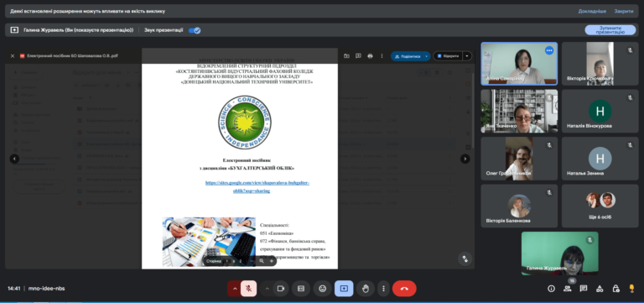Open more call options menu
The width and height of the screenshot is (644, 303).
click(x=383, y=289)
